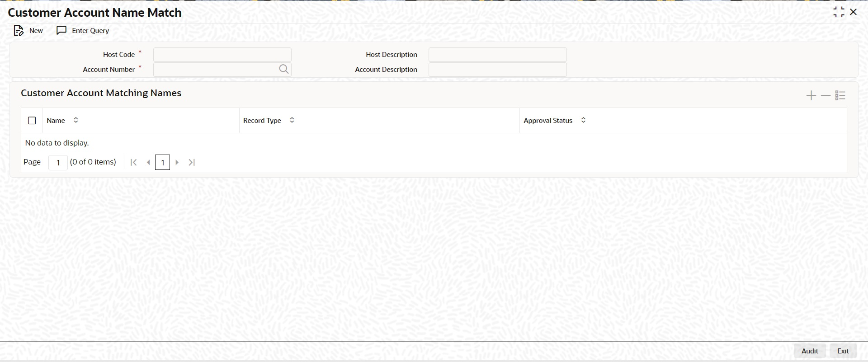868x362 pixels.
Task: Sort the table by Approval Status
Action: coord(583,120)
